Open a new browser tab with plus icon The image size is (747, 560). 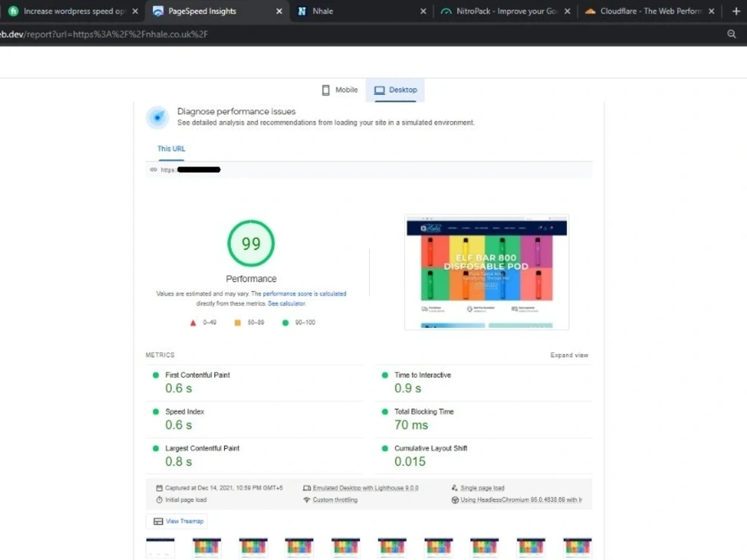736,11
